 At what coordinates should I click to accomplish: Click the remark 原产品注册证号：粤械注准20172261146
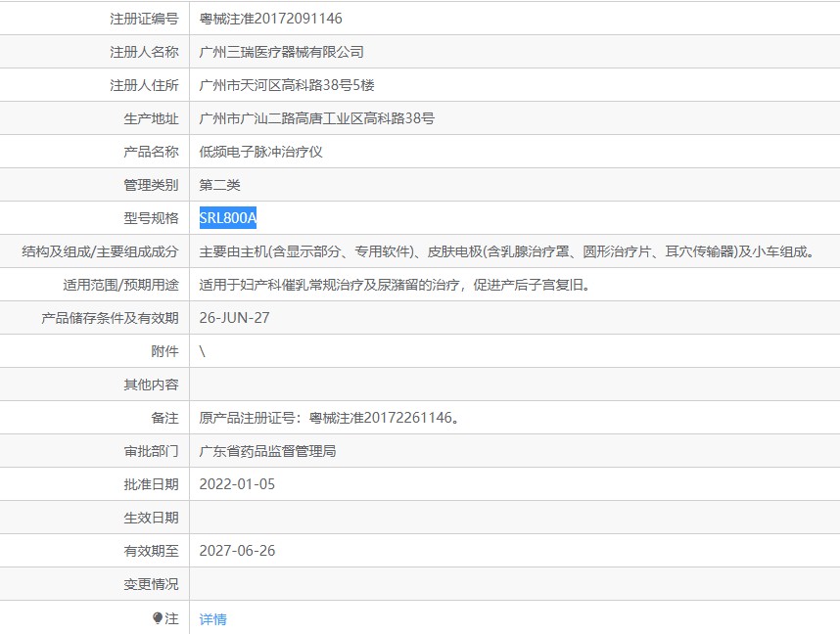pyautogui.click(x=330, y=418)
